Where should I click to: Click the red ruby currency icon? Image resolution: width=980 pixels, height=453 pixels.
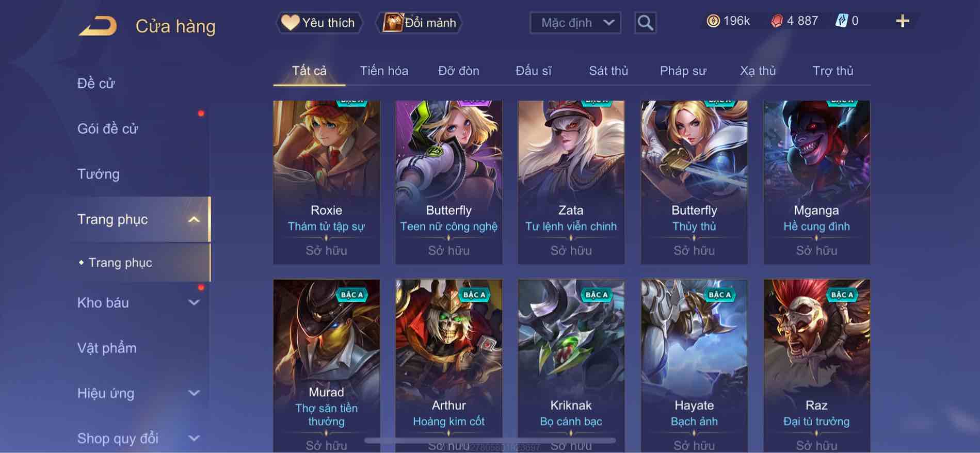click(777, 21)
